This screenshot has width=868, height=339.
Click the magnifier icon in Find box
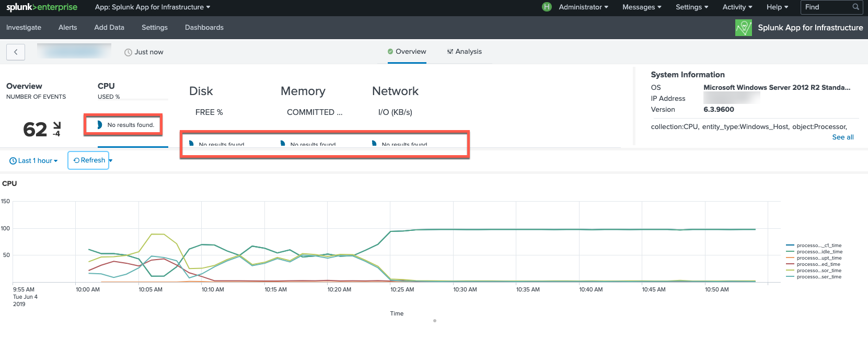click(855, 7)
